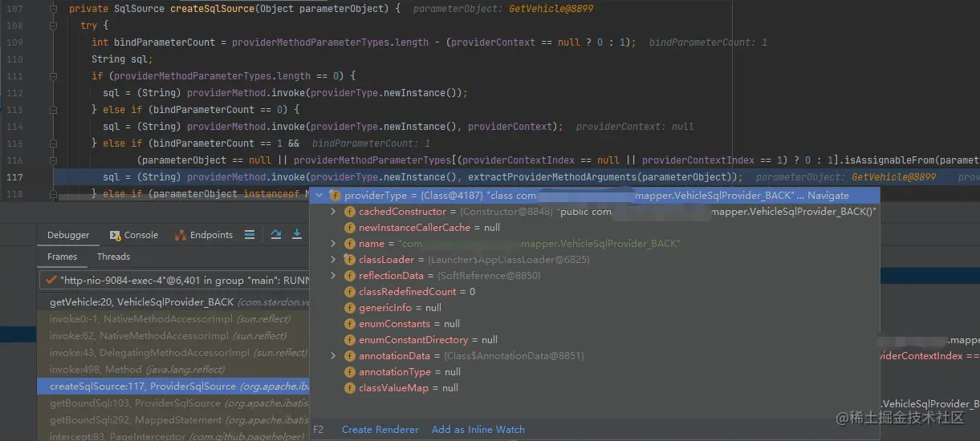
Task: Click field icon beside genericInfo
Action: click(x=349, y=308)
